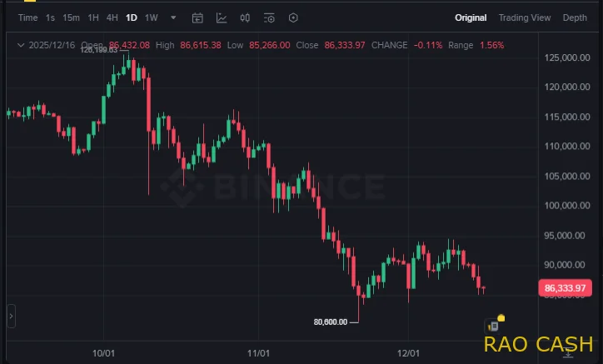603x364 pixels.
Task: Switch to Trading View tab
Action: click(x=524, y=17)
